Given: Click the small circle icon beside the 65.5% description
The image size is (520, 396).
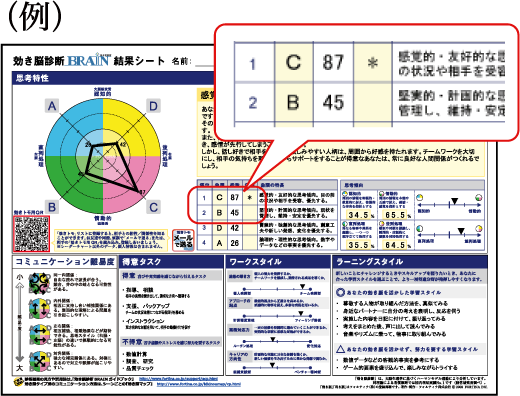Looking at the screenshot, I should coord(382,194).
